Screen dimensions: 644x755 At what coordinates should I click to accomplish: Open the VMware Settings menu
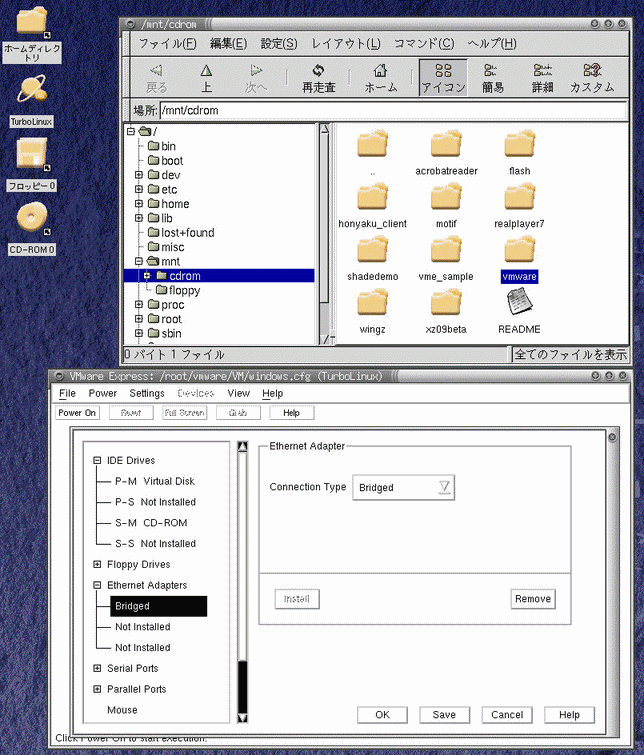pyautogui.click(x=147, y=393)
